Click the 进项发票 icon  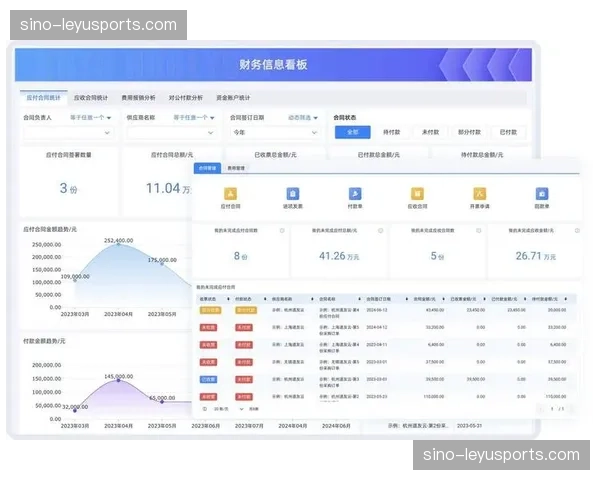click(x=292, y=193)
